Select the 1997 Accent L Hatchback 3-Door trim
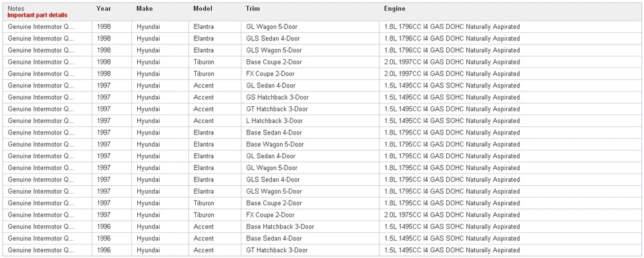 pos(274,121)
